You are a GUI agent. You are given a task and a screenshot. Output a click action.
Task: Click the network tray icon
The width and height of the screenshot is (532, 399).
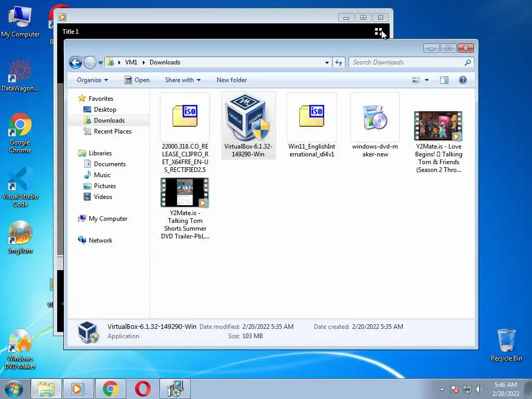(467, 389)
